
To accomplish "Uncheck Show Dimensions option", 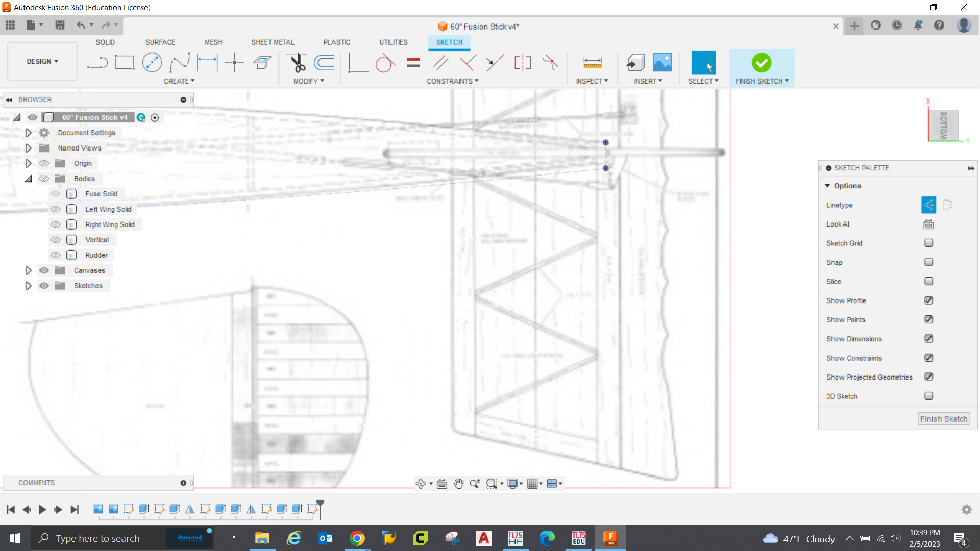I will (x=928, y=339).
